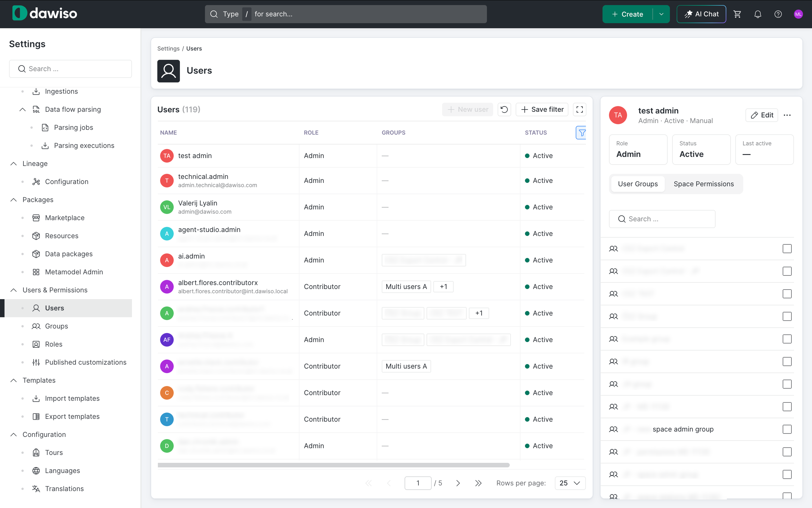Open Published customizations
Screen dimensions: 812x508
point(85,362)
